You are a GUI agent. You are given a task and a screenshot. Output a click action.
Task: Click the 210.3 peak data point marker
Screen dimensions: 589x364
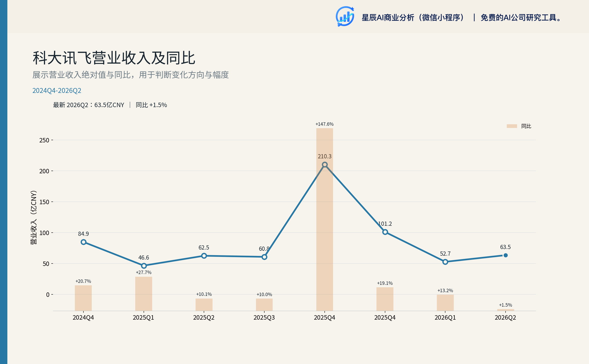click(x=325, y=164)
